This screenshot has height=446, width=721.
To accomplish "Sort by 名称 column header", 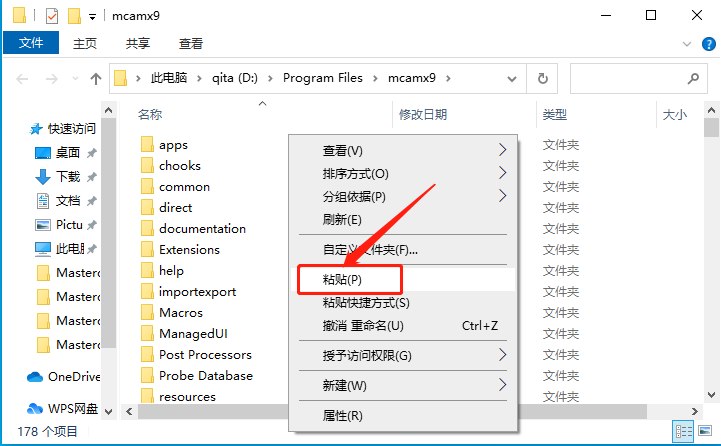I will point(150,114).
